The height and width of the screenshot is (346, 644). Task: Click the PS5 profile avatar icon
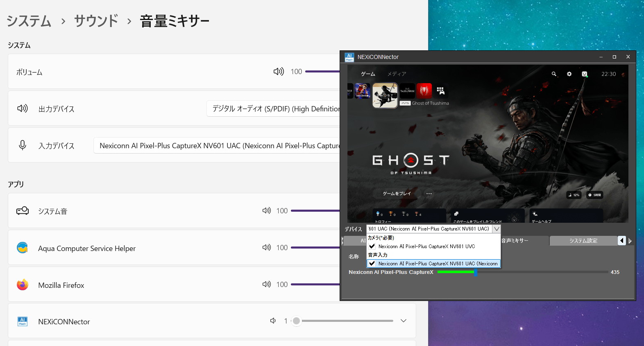585,74
